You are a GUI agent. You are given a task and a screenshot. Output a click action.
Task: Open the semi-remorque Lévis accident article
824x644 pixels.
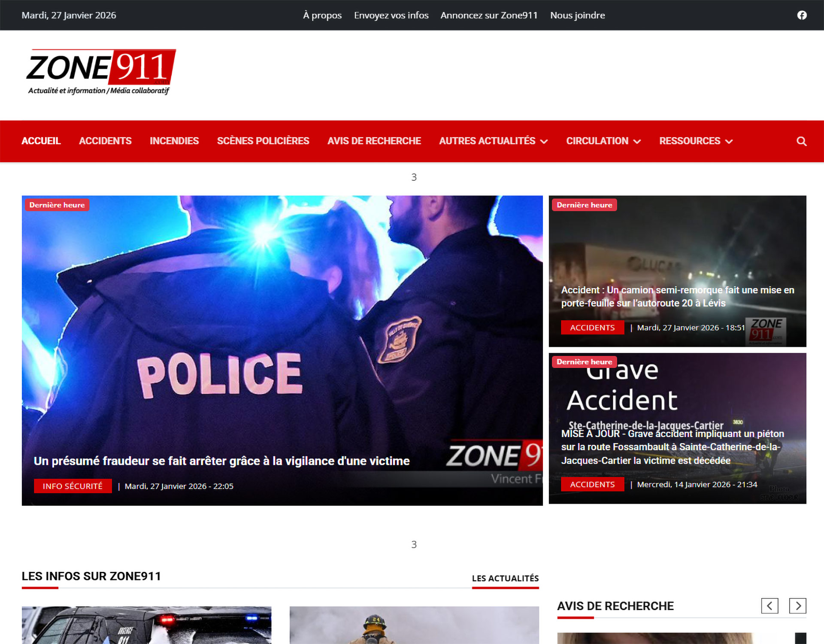click(x=677, y=297)
